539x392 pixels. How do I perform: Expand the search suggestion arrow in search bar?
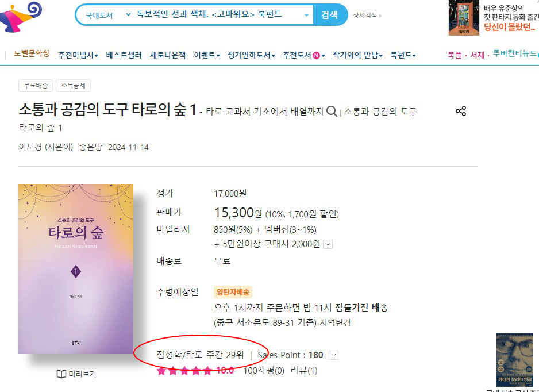pyautogui.click(x=307, y=15)
